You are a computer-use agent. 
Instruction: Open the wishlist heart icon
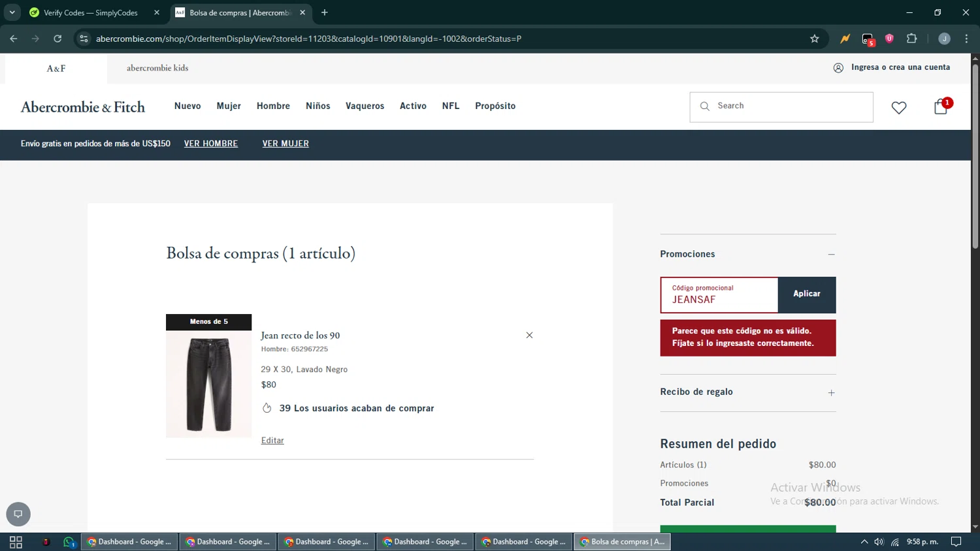899,108
